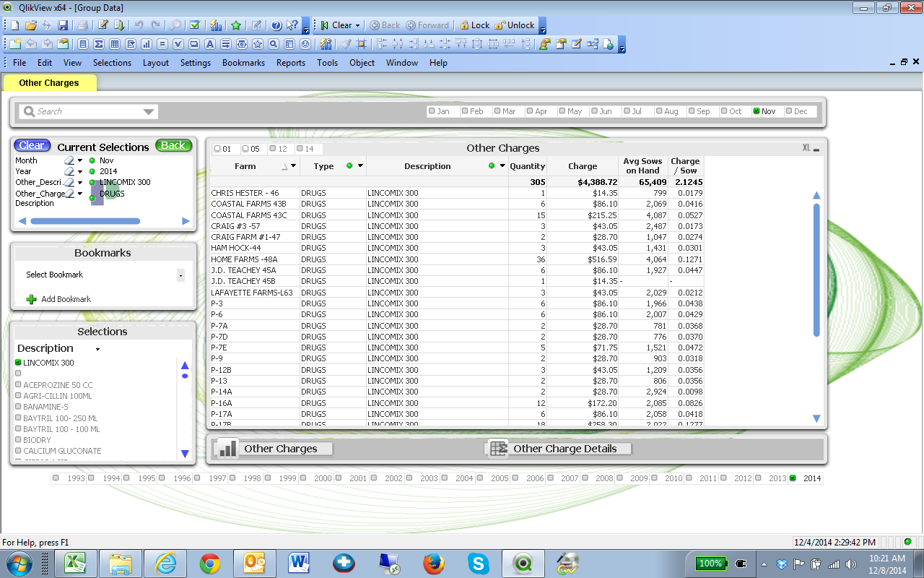
Task: Select year 2013 checkbox
Action: point(757,478)
